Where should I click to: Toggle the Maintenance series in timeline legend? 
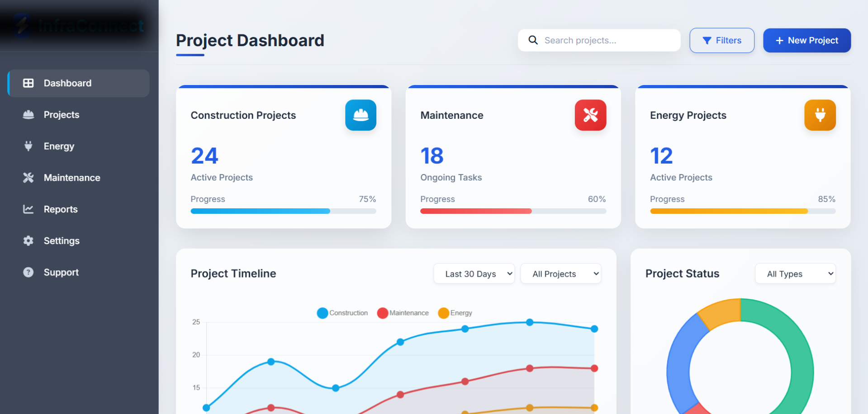(x=403, y=313)
